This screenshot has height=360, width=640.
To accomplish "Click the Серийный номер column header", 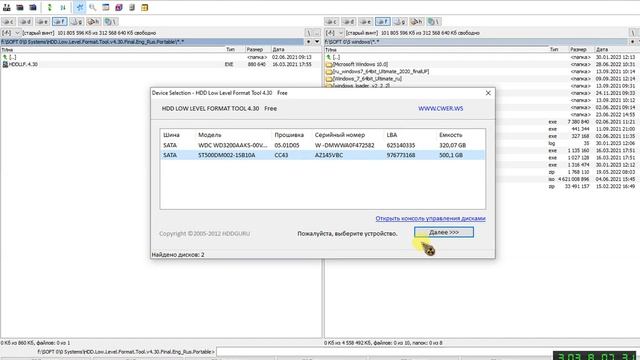I will [x=340, y=135].
